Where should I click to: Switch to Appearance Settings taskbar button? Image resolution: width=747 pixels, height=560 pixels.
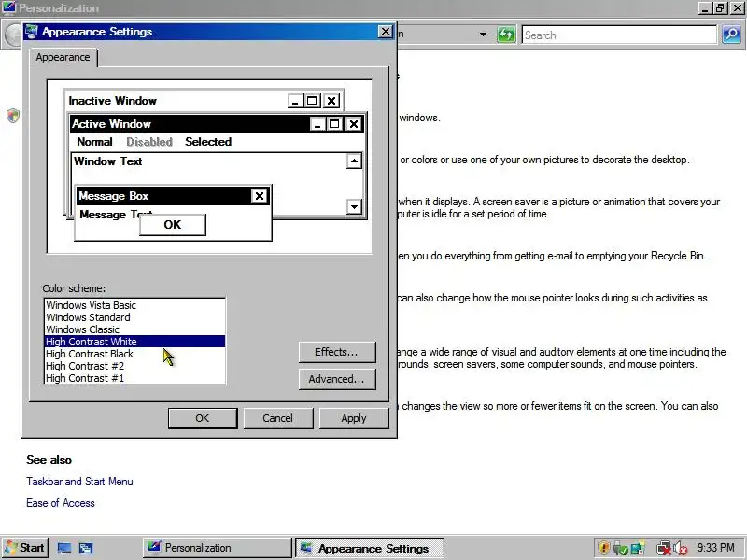[x=370, y=548]
